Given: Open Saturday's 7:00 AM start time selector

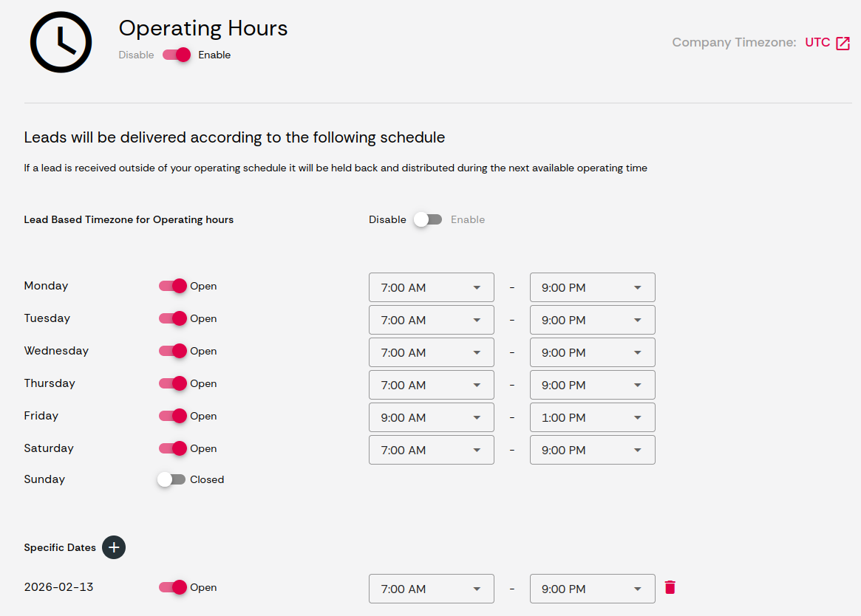Looking at the screenshot, I should [431, 449].
